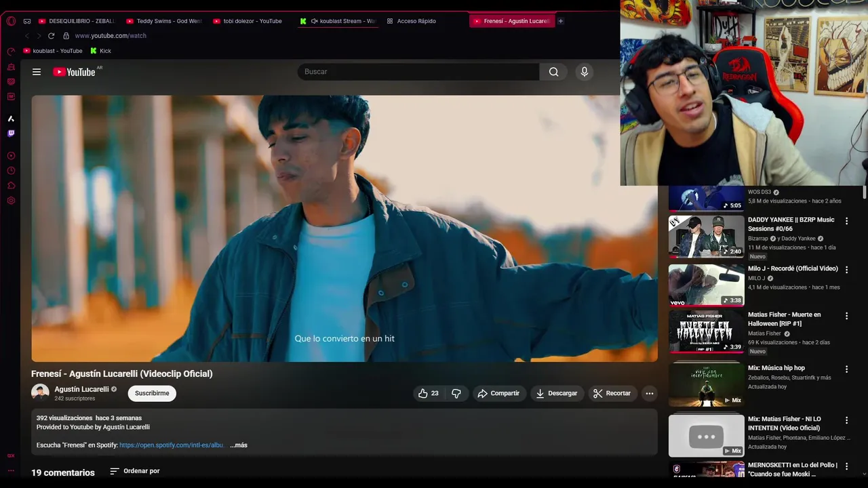Open Milo J - Recordé video thumbnail
Viewport: 868px width, 488px height.
click(x=706, y=285)
